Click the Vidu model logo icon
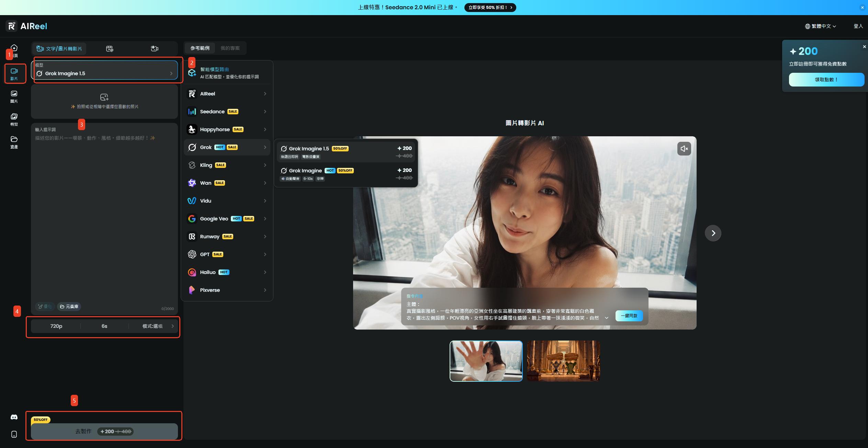 coord(192,201)
